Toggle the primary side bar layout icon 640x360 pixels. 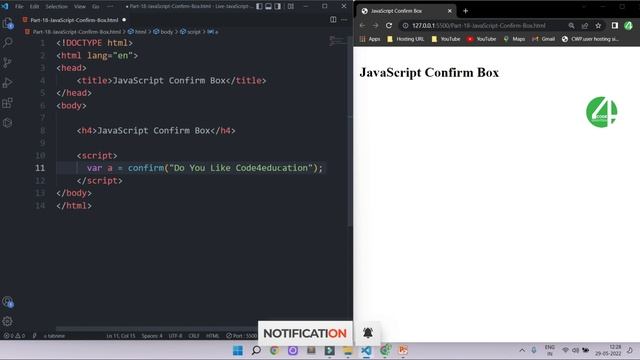260,7
